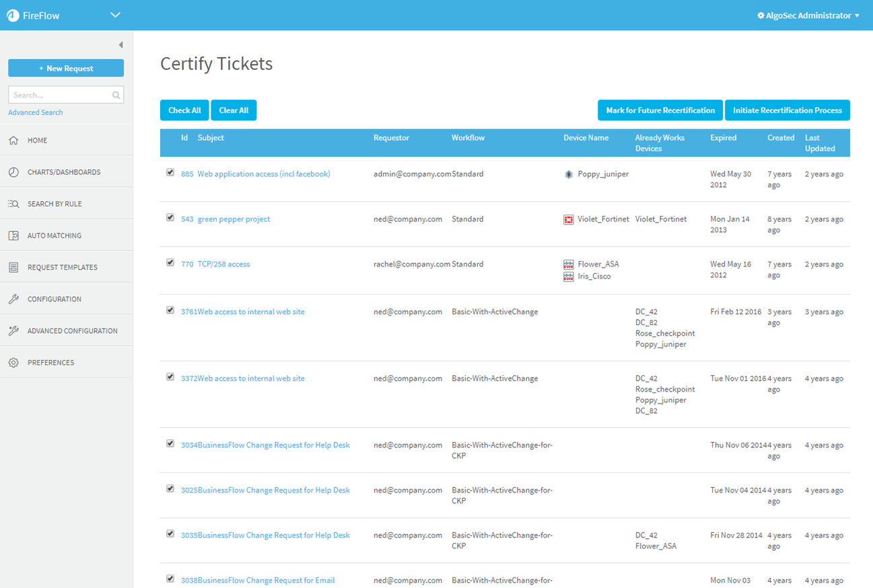
Task: Expand the FireFlow application switcher chevron
Action: (x=115, y=15)
